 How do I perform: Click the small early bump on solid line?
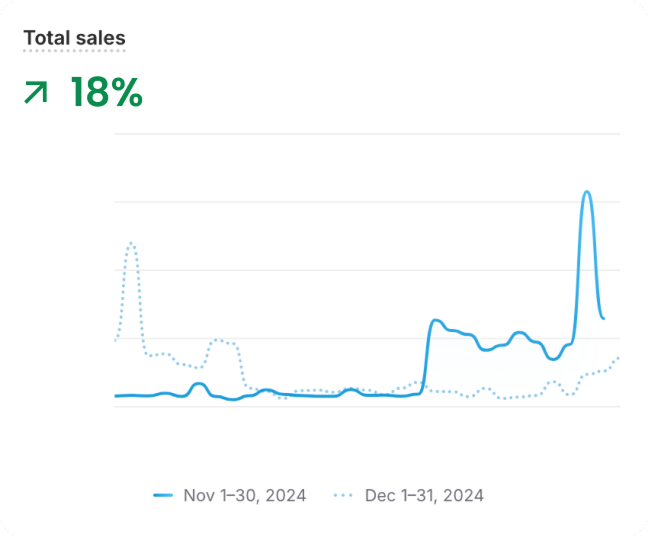198,384
